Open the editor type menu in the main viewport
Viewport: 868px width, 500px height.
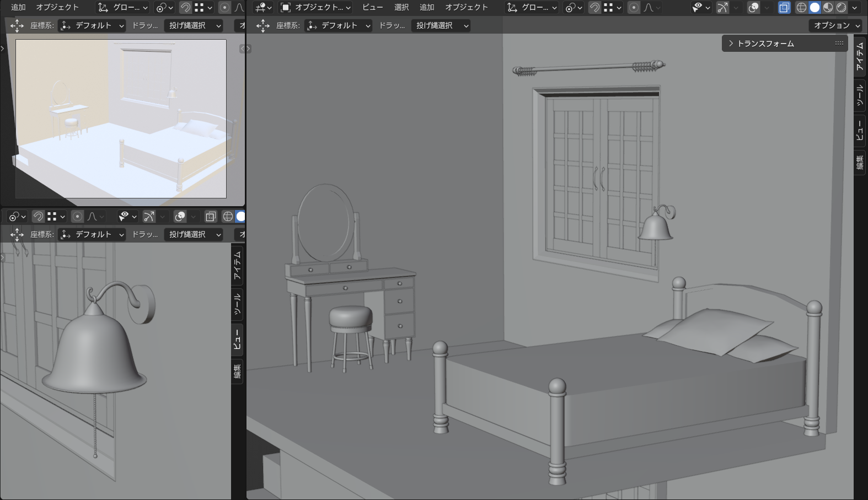[263, 7]
